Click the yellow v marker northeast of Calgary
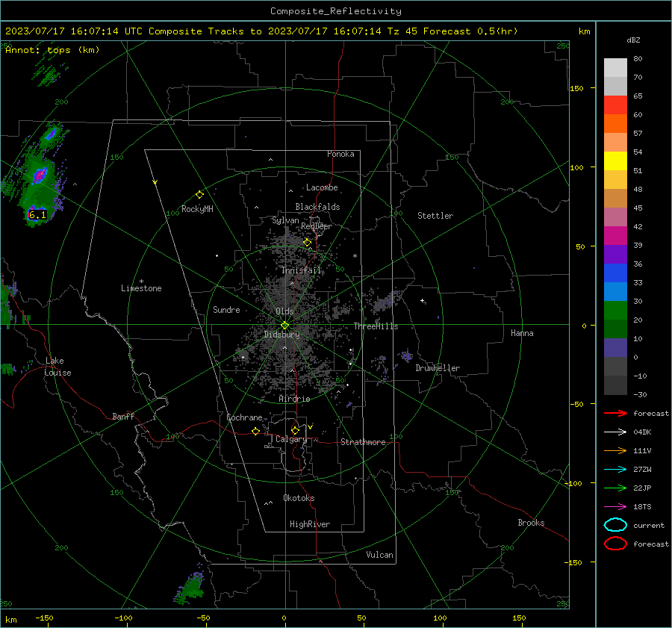Screen dimensions: 672x628 [x=311, y=426]
